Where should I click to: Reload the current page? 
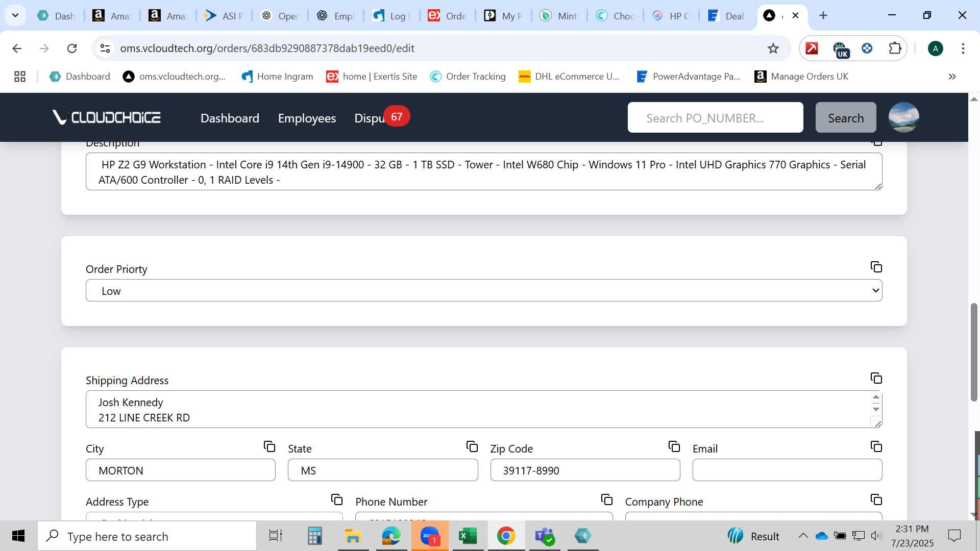72,48
